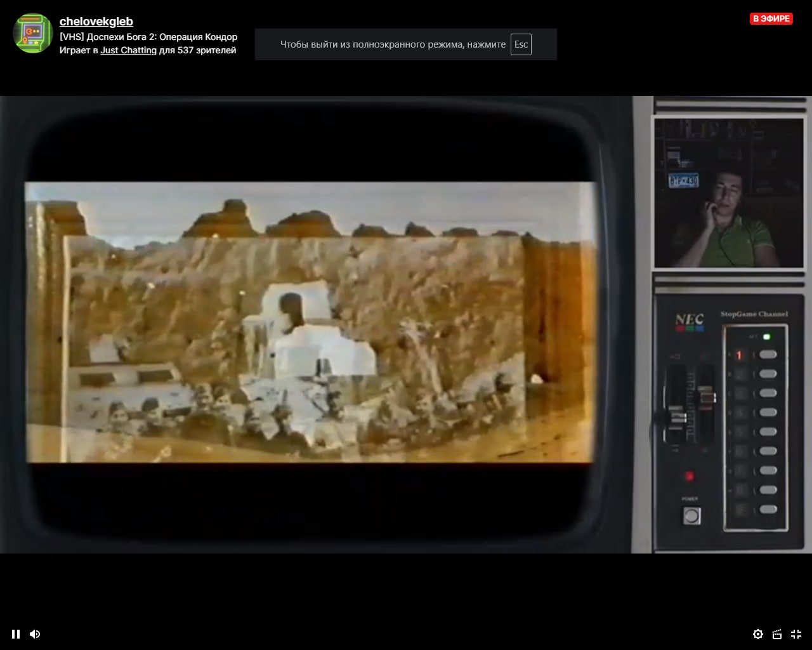Viewport: 812px width, 650px height.
Task: Mute the stream audio
Action: click(35, 634)
